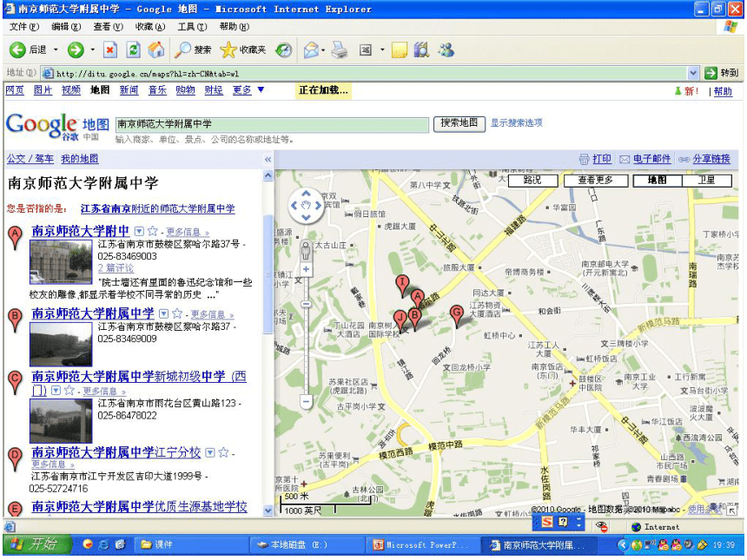The image size is (747, 560).
Task: Click the map zoom slider handle
Action: pyautogui.click(x=306, y=304)
